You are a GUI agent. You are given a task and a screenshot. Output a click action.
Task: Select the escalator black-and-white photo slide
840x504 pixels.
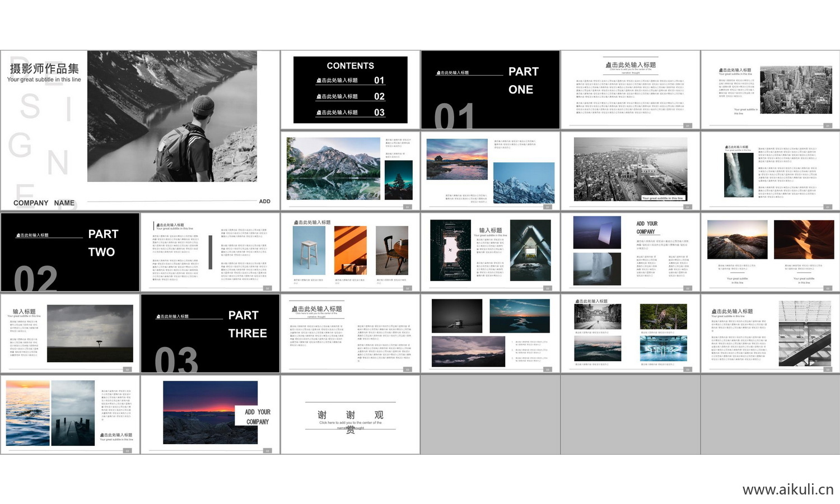coord(770,333)
